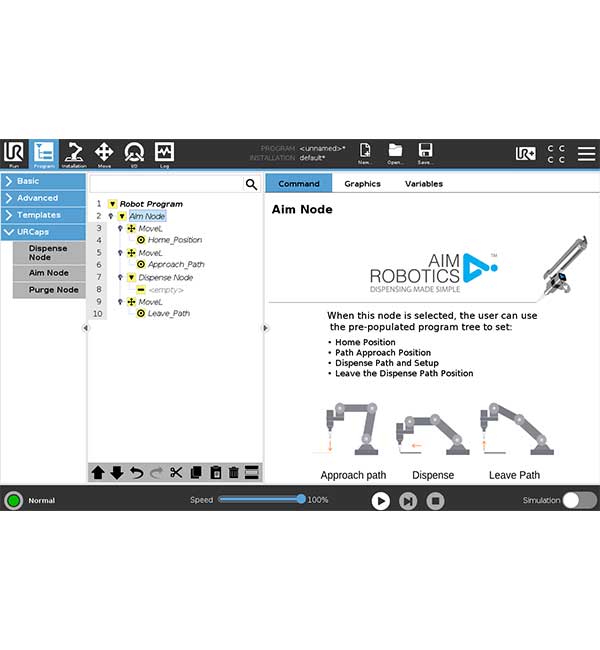Open the Log screen icon
The image size is (600, 650).
click(164, 154)
